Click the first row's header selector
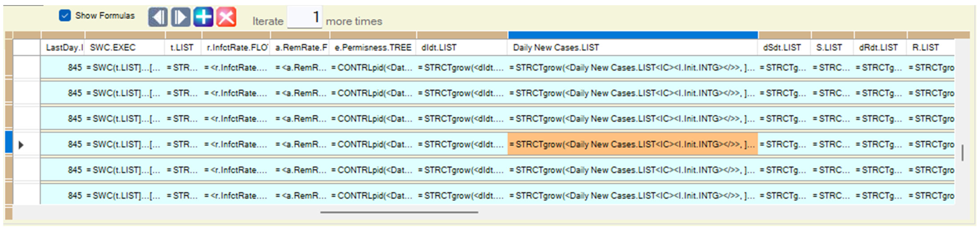 (x=27, y=68)
